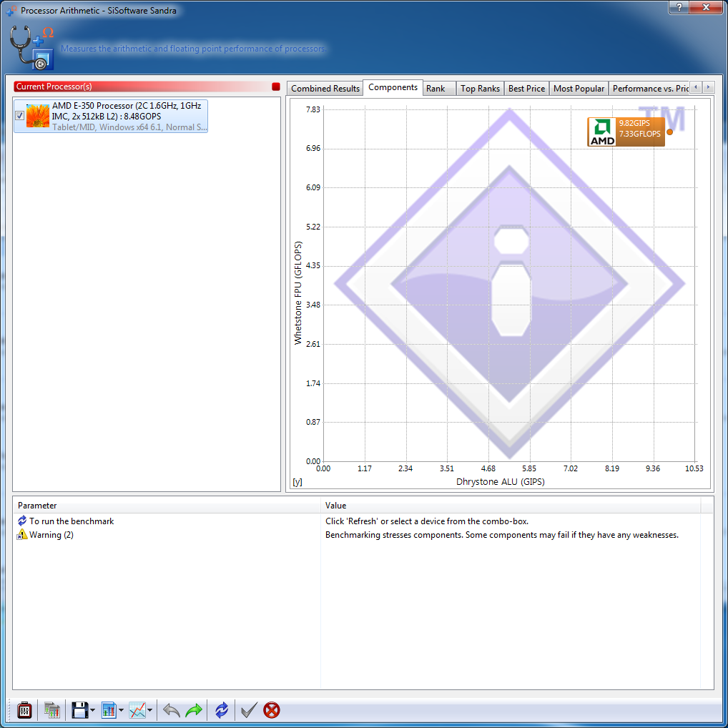Click the line graph icon in toolbar

coord(137,710)
